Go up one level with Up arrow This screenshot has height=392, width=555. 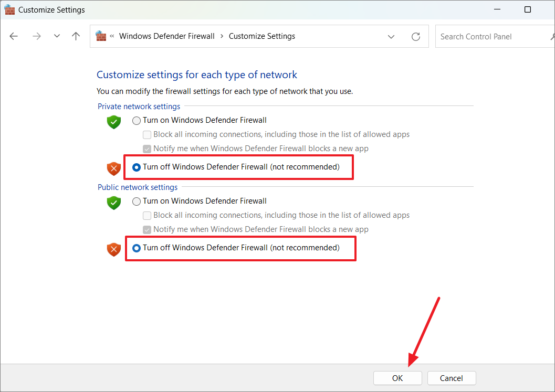pos(76,36)
